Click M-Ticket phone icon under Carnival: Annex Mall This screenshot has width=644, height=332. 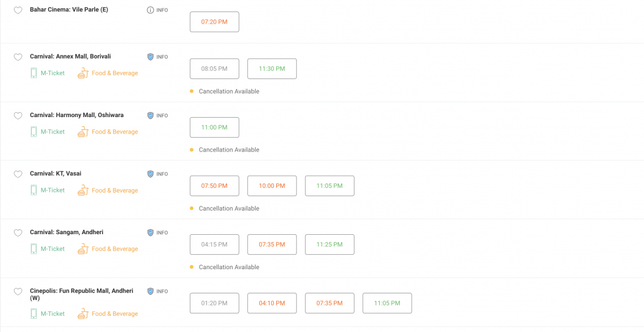point(34,73)
